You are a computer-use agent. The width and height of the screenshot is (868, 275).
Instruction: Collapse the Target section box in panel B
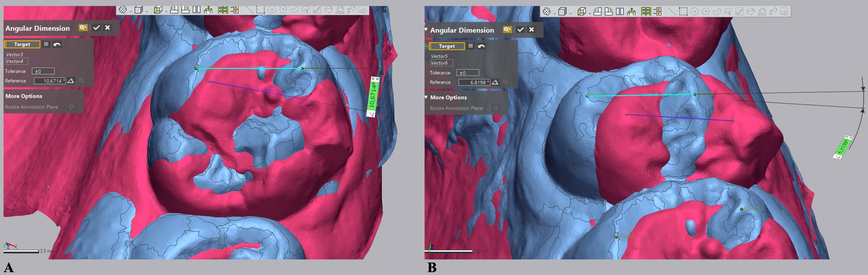point(426,46)
